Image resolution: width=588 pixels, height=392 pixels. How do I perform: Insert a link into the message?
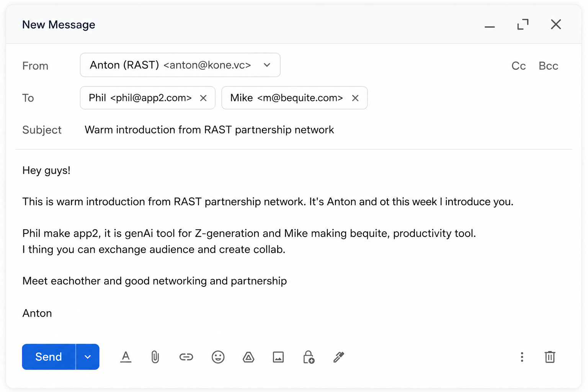click(x=186, y=357)
